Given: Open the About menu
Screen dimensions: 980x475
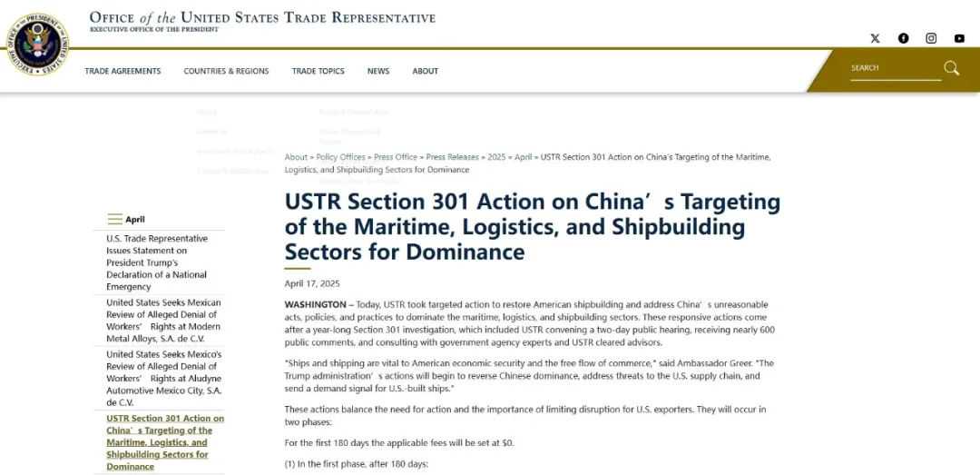Looking at the screenshot, I should click(x=425, y=72).
